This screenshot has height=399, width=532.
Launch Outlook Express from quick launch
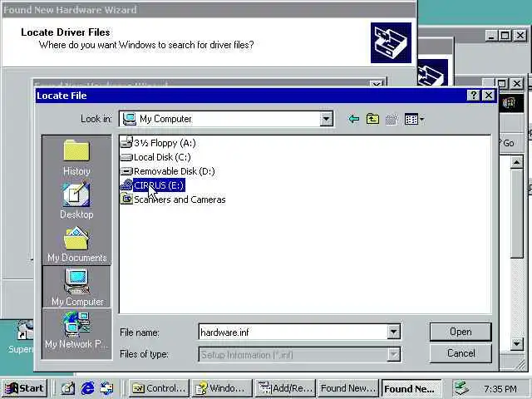[106, 388]
